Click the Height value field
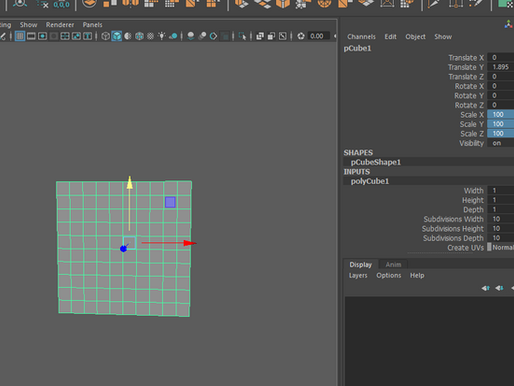 click(x=501, y=200)
